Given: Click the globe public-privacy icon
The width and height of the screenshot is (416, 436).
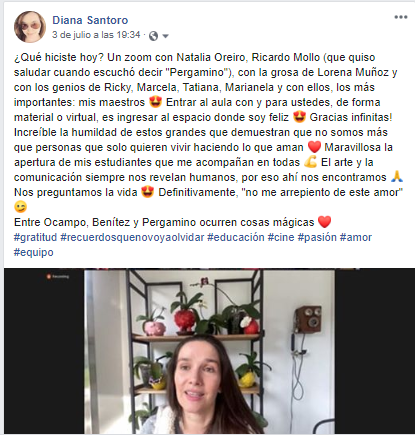Looking at the screenshot, I should click(153, 36).
